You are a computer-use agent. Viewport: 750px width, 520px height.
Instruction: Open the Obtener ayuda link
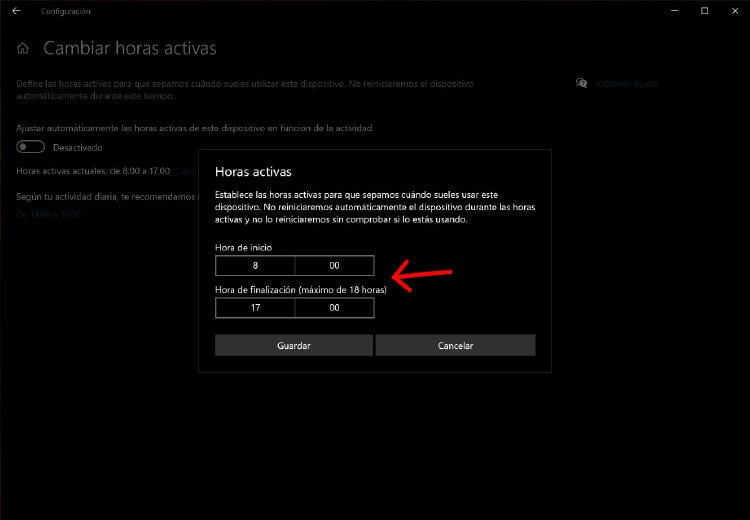627,84
